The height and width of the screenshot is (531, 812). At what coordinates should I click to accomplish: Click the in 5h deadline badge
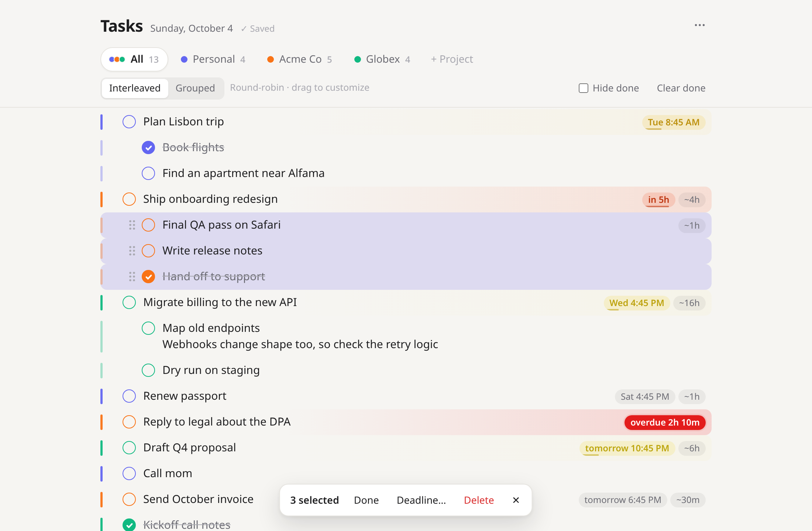[658, 200]
